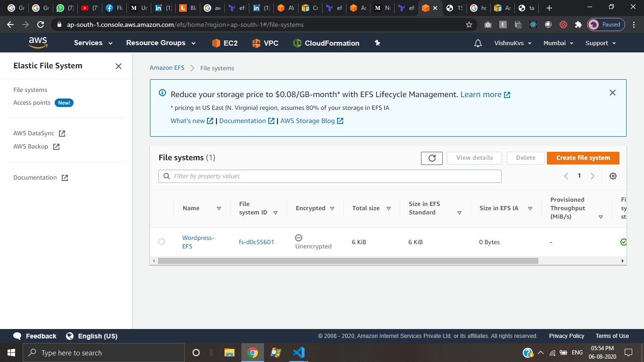
Task: Open the Wordpress-EFS file system link
Action: coord(198,242)
